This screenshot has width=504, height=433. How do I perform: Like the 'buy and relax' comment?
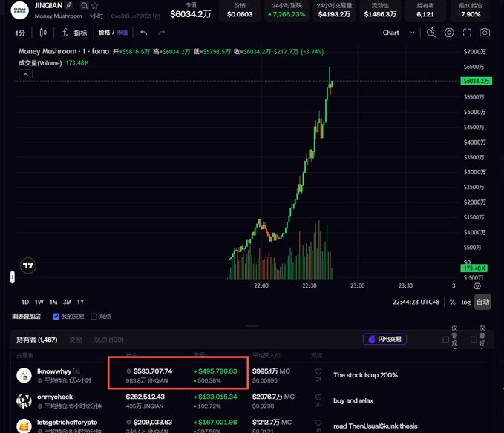coord(318,397)
